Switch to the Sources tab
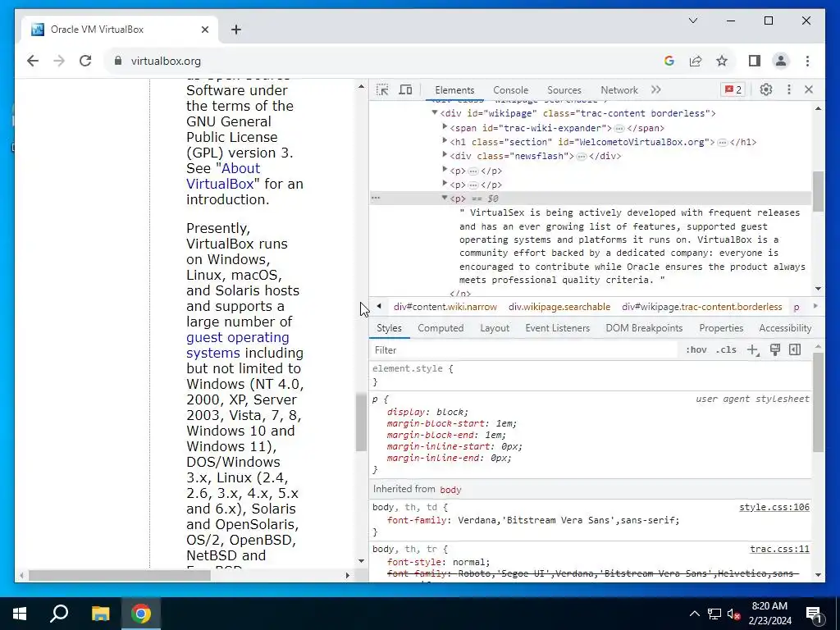The image size is (840, 630). (564, 90)
